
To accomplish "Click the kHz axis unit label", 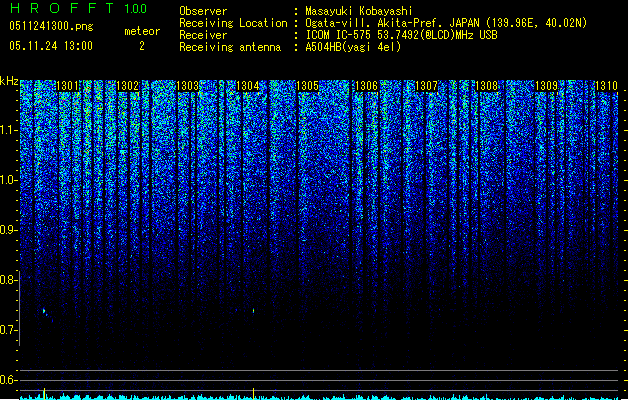I will coord(9,81).
